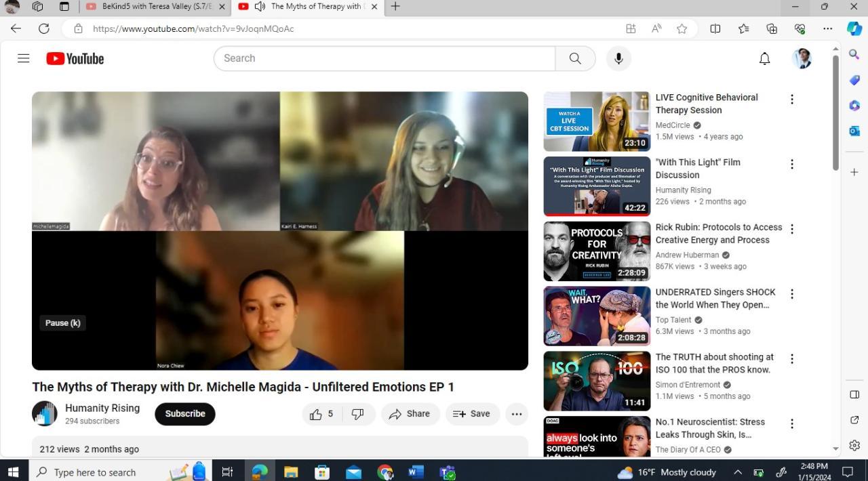Image resolution: width=868 pixels, height=481 pixels.
Task: Open Copilot in Edge sidebar
Action: pyautogui.click(x=854, y=28)
